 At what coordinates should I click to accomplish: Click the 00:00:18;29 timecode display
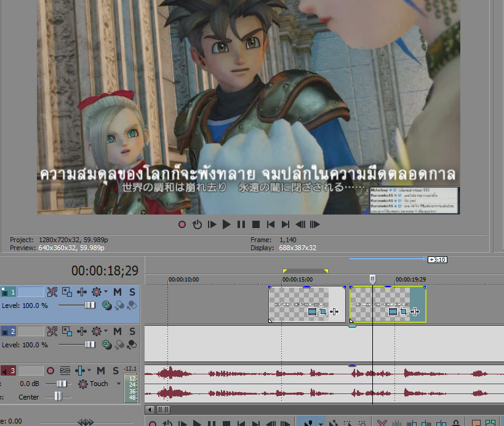[105, 271]
